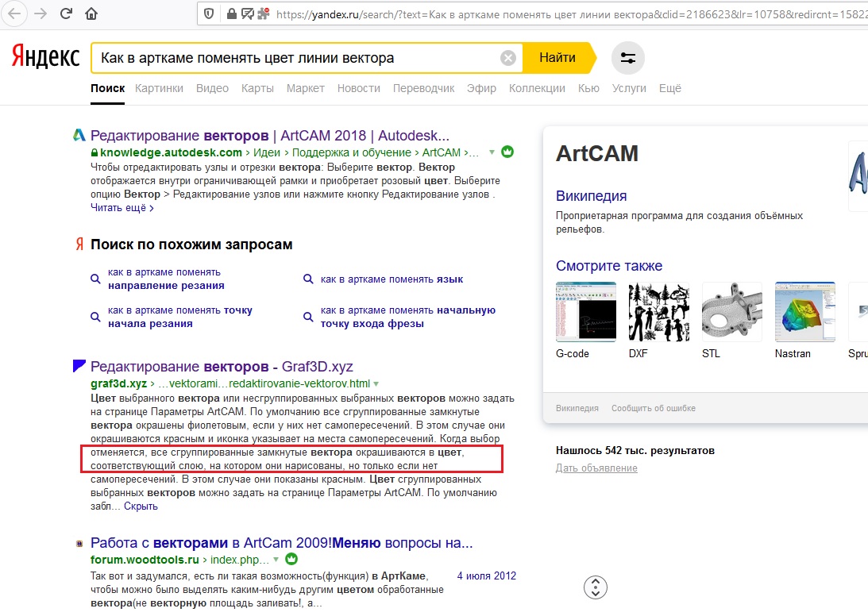Click the puzzle-piece extension icon in address bar
868x616 pixels.
[264, 13]
